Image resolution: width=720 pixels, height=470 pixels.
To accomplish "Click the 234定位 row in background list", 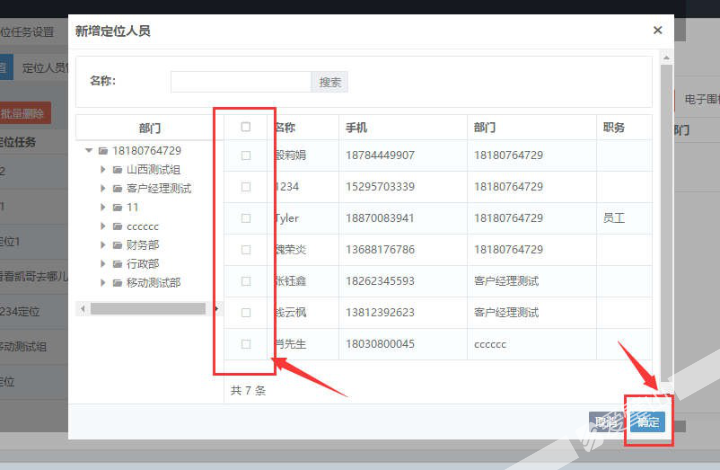I will point(20,312).
